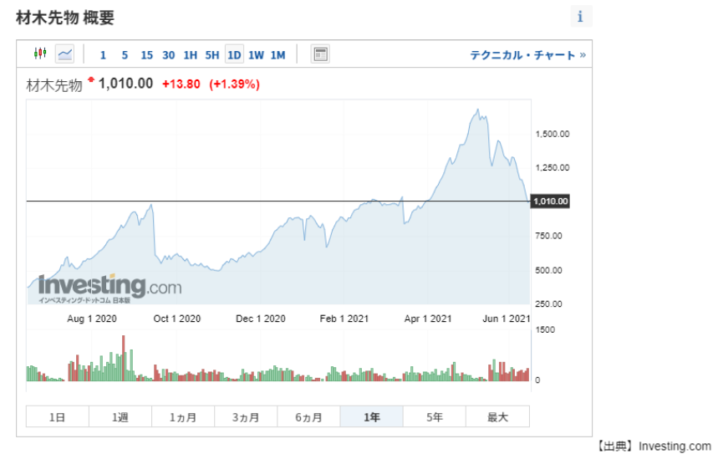Image resolution: width=718 pixels, height=454 pixels.
Task: Toggle the 1D daily interval
Action: [234, 55]
